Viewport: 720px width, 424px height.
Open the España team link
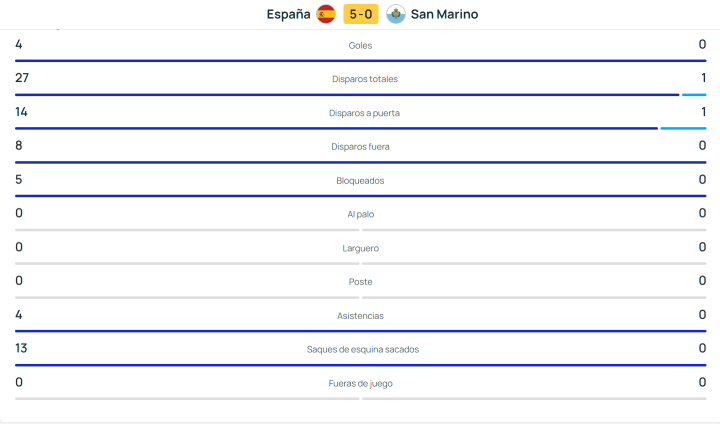coord(288,14)
